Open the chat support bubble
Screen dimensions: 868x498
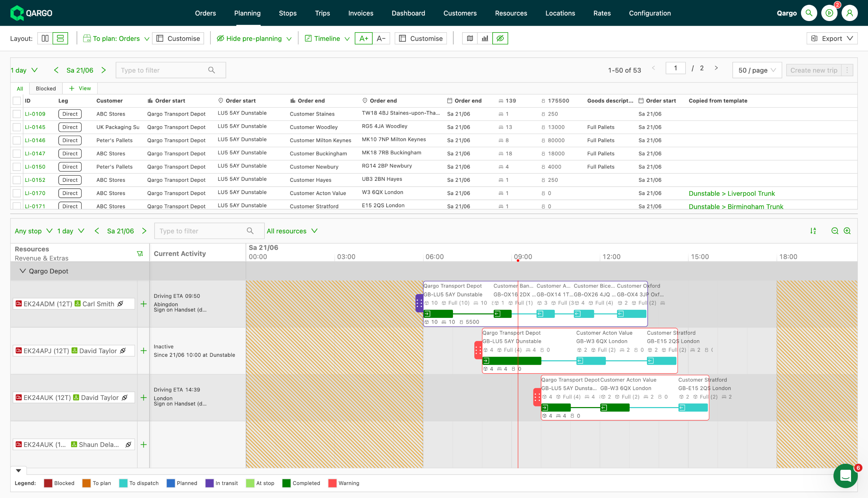tap(845, 475)
